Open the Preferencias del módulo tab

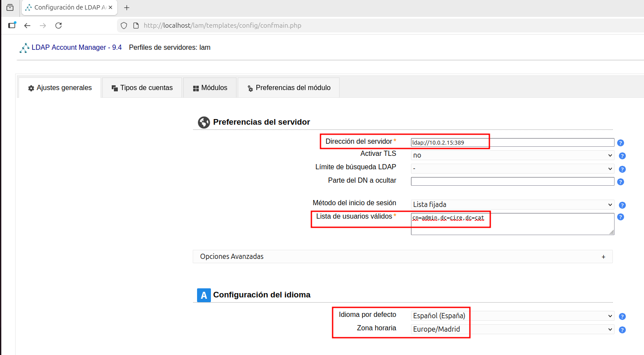click(x=288, y=87)
